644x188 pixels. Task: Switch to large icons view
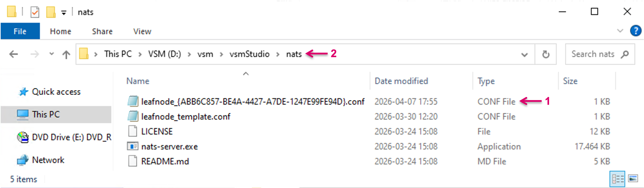click(x=633, y=178)
